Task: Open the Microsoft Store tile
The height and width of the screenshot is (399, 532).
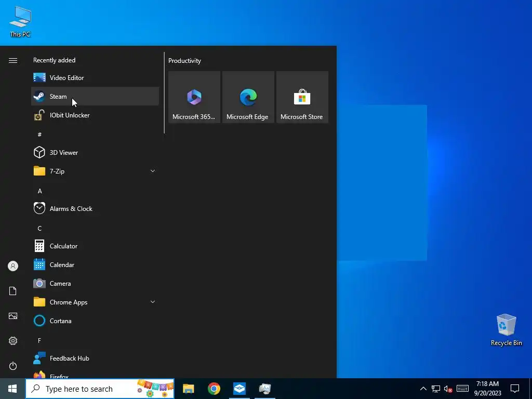Action: [x=302, y=97]
